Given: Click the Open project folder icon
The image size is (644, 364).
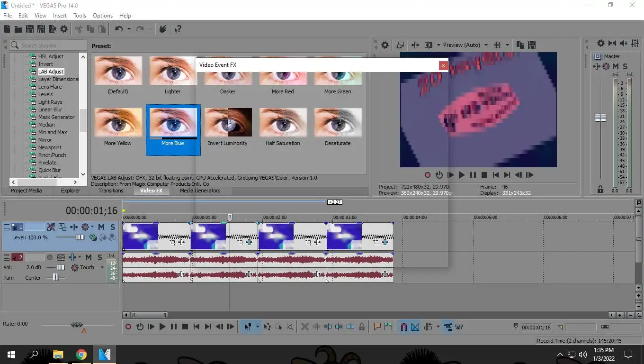Looking at the screenshot, I should click(x=18, y=29).
